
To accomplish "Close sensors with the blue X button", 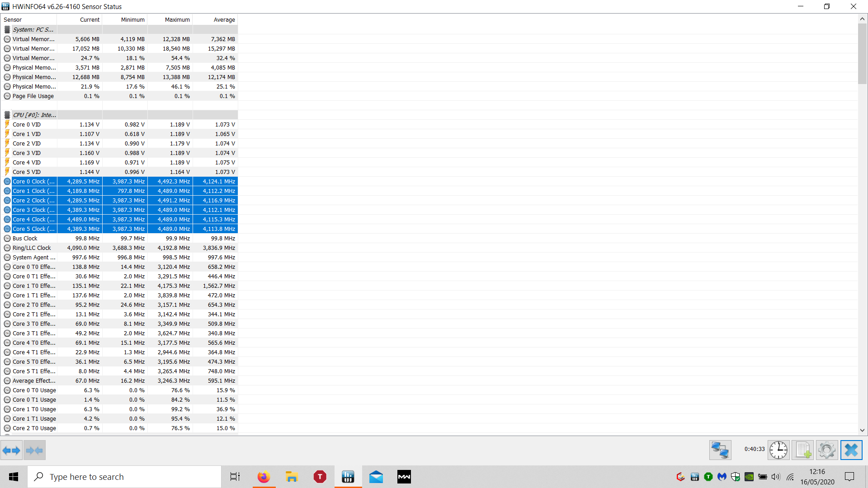I will [851, 450].
